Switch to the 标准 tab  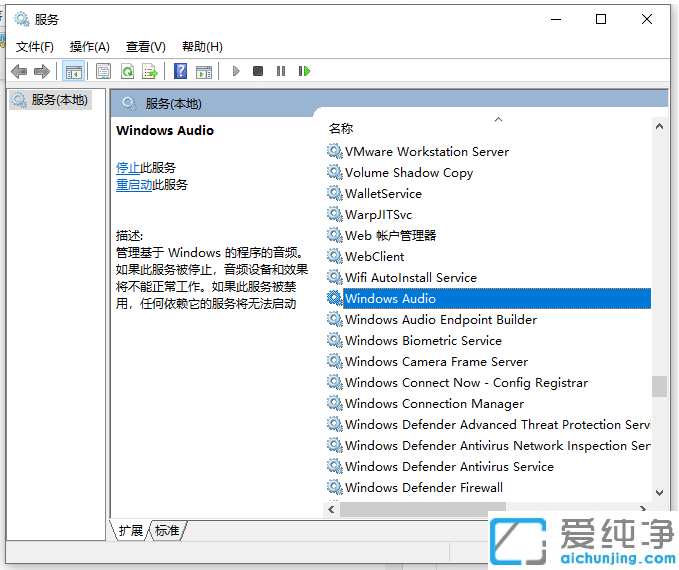167,531
